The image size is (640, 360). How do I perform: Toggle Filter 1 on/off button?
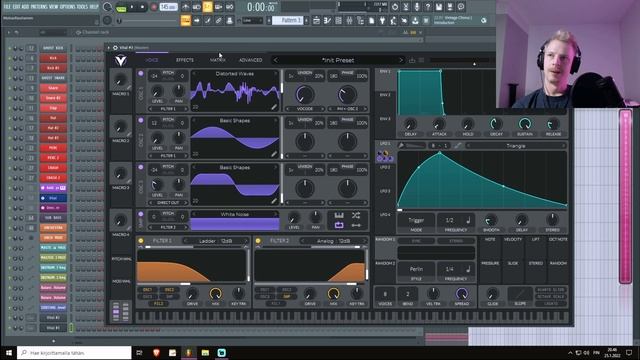(141, 241)
